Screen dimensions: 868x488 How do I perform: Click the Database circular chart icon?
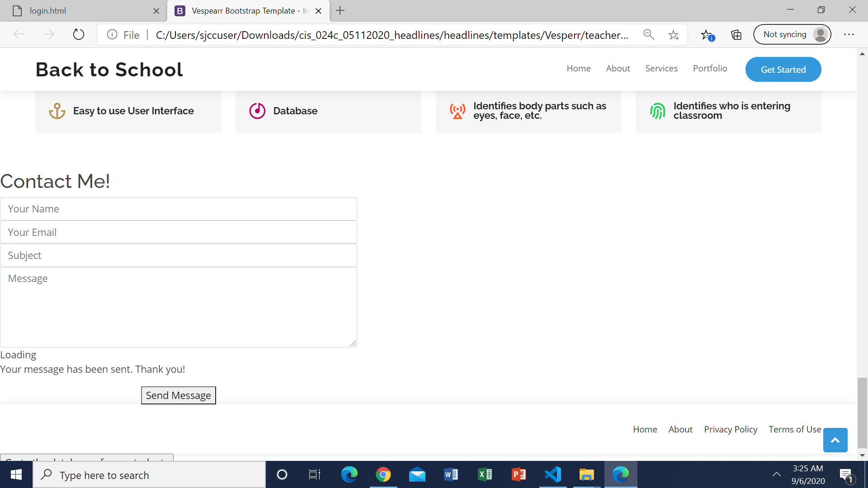click(257, 111)
